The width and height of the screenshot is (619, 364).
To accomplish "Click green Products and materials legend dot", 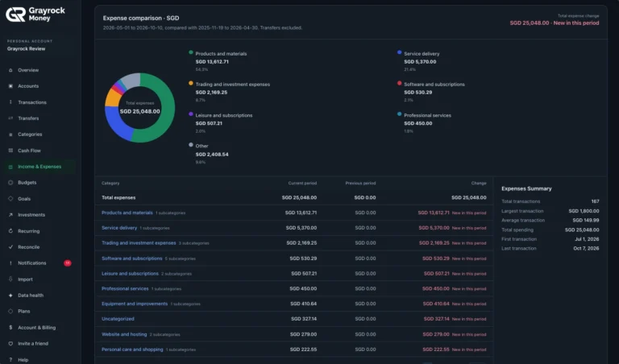I will tap(191, 52).
